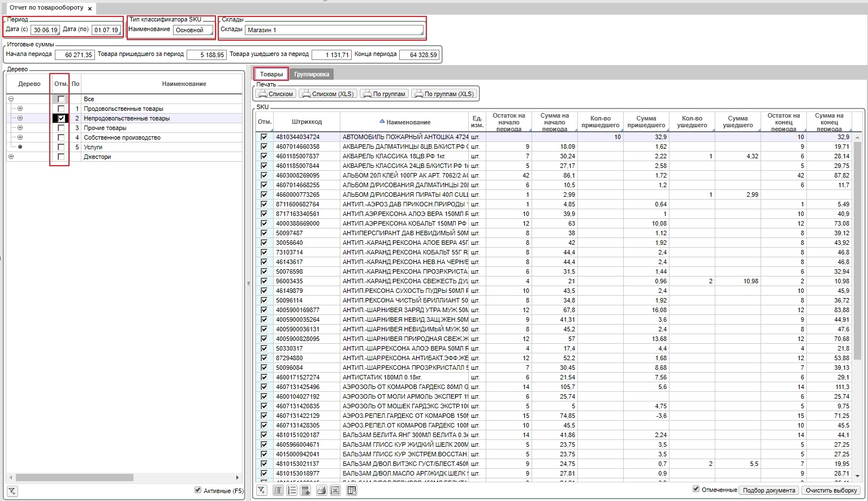
Task: Select the printer icon in the SKU bottom toolbar
Action: [321, 490]
